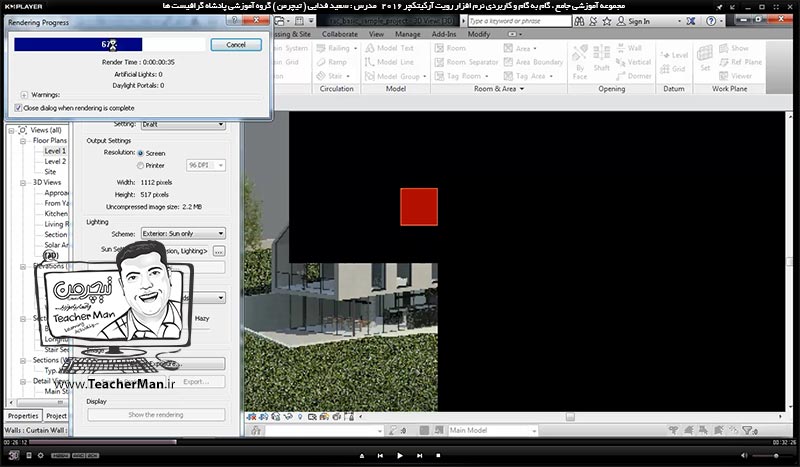Image resolution: width=800 pixels, height=467 pixels.
Task: Click the work plane Viewer tool
Action: tap(735, 76)
